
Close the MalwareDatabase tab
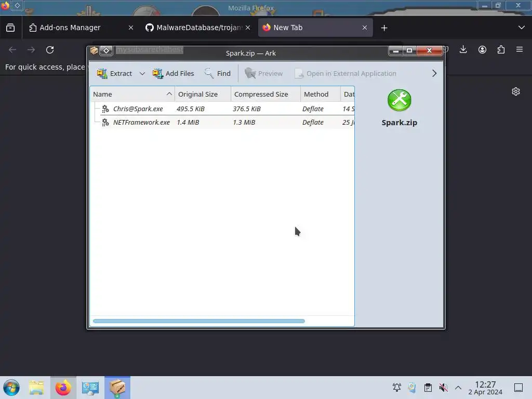(x=248, y=28)
